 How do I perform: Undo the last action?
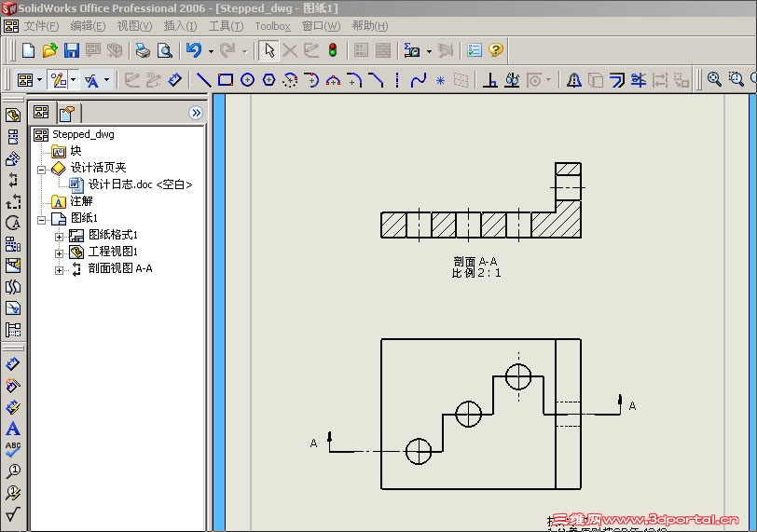pyautogui.click(x=194, y=50)
